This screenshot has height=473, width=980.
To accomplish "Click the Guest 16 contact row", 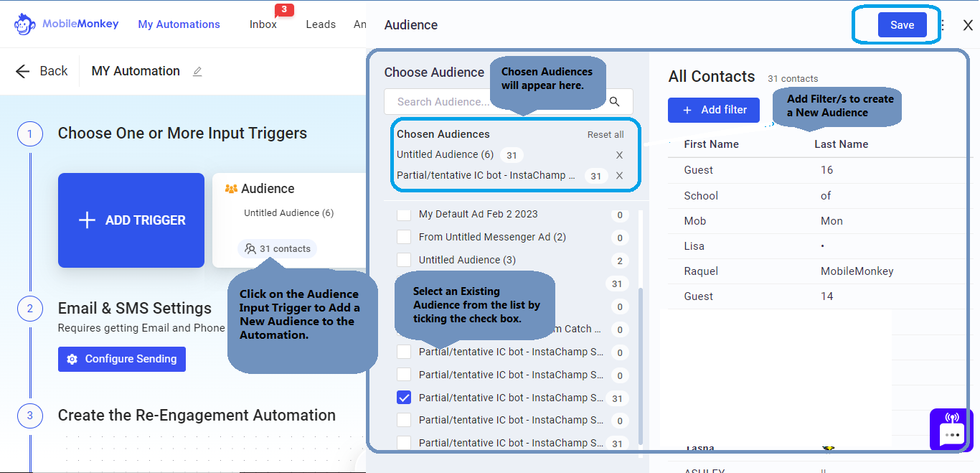I will click(x=816, y=170).
